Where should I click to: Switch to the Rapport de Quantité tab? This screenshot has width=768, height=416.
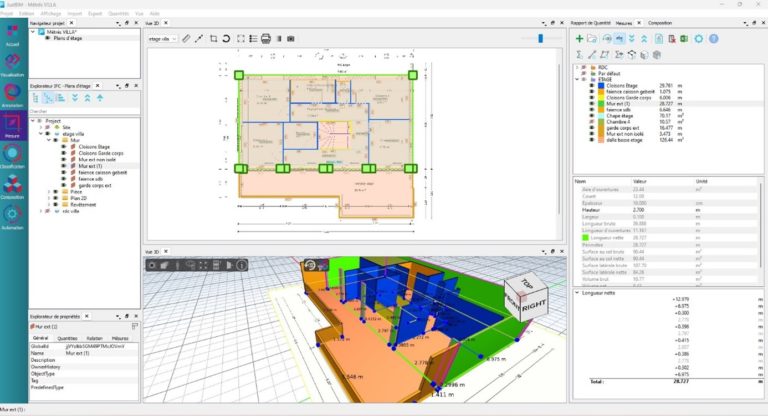tap(591, 23)
